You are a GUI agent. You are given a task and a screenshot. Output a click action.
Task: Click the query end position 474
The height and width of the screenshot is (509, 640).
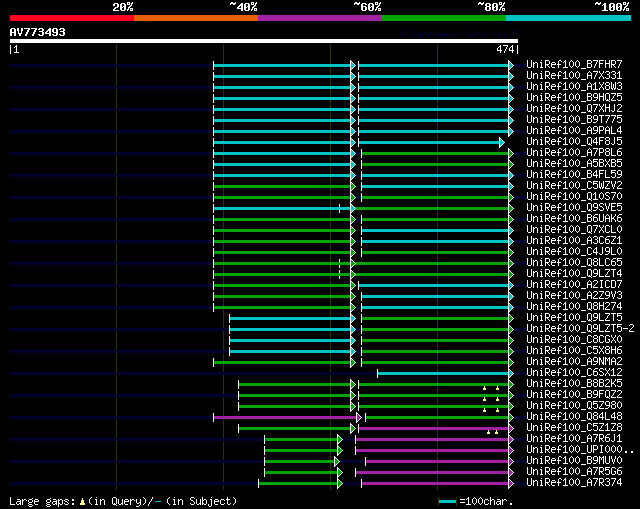505,49
